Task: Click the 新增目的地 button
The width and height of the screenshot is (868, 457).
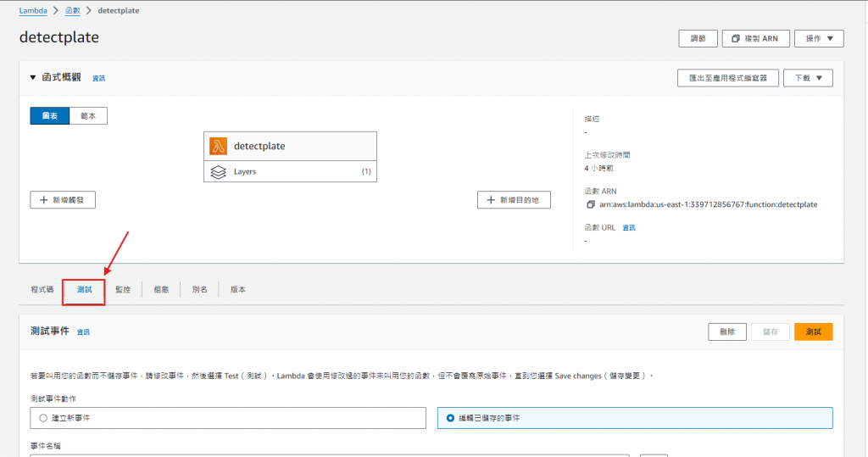Action: 514,200
